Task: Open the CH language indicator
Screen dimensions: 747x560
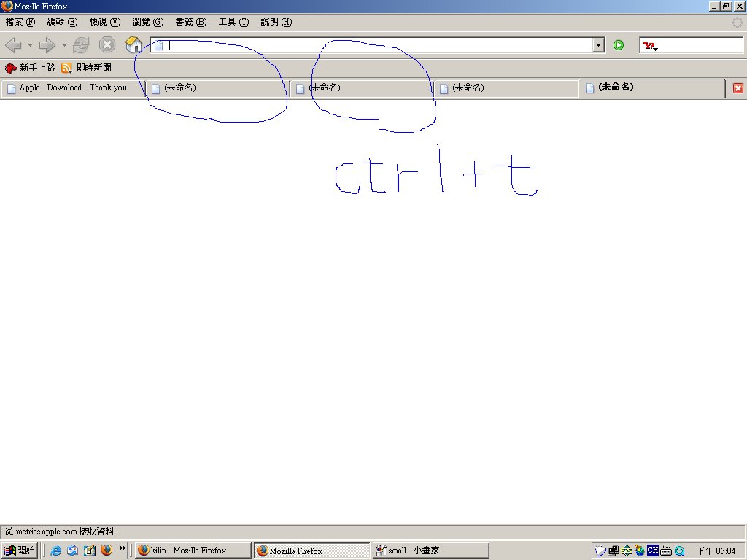Action: pyautogui.click(x=653, y=550)
